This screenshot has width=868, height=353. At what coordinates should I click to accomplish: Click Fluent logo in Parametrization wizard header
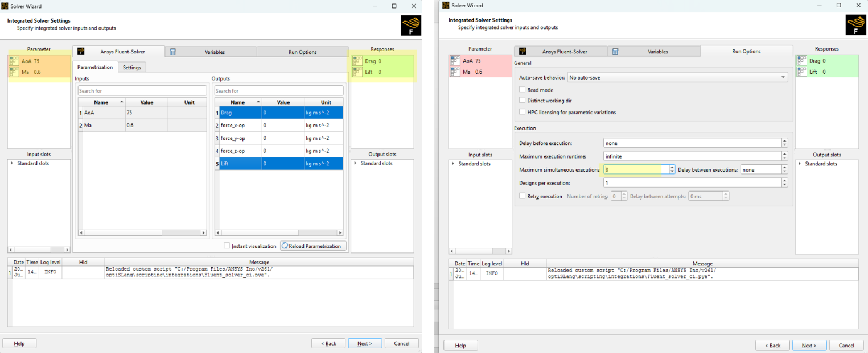click(411, 26)
